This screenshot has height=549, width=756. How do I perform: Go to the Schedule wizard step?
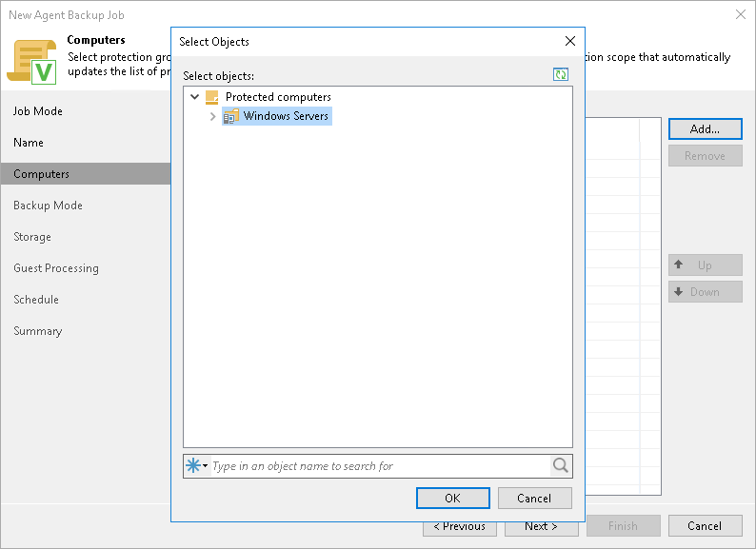[x=36, y=300]
